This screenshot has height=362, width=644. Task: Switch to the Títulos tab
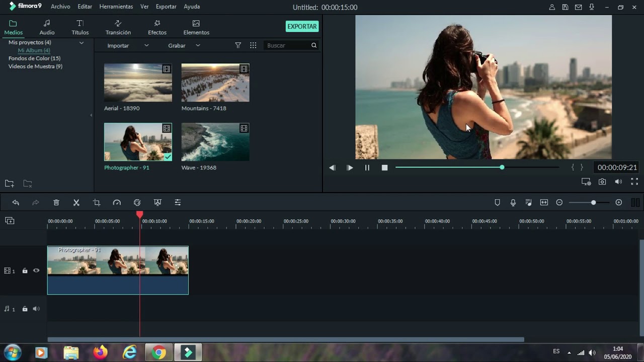pyautogui.click(x=80, y=28)
